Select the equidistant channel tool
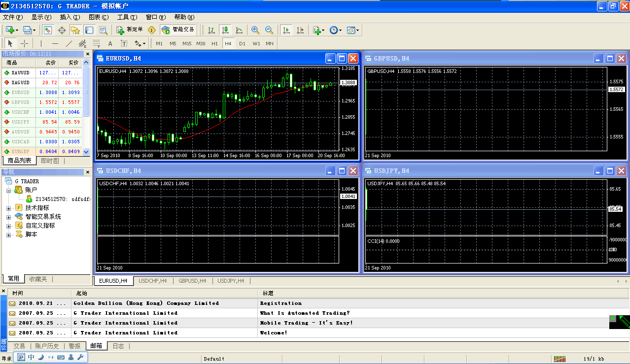The width and height of the screenshot is (630, 364). 83,43
